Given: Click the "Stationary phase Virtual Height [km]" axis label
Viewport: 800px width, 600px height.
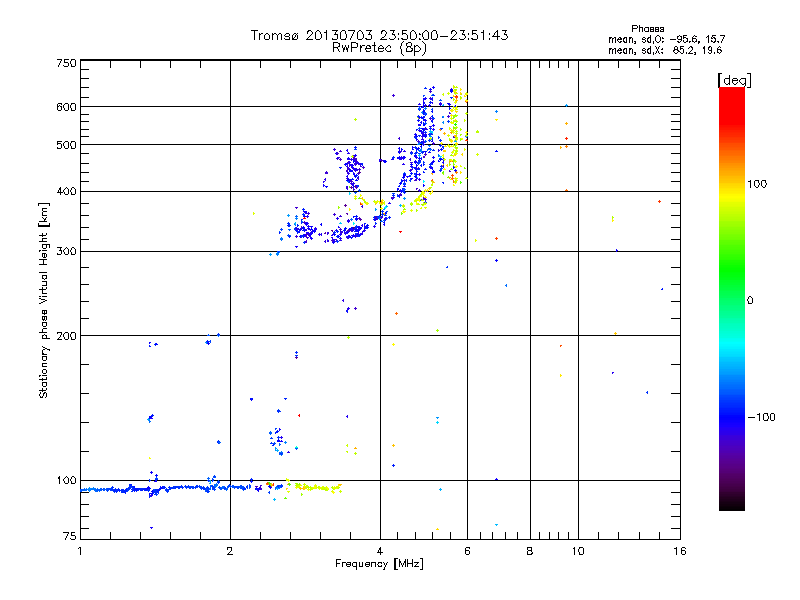Looking at the screenshot, I should click(x=44, y=300).
